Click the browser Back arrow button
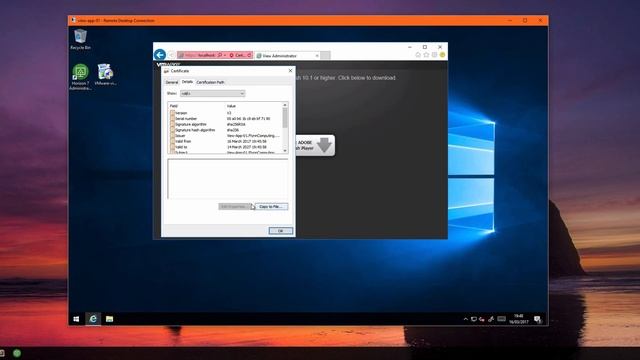 (x=160, y=55)
